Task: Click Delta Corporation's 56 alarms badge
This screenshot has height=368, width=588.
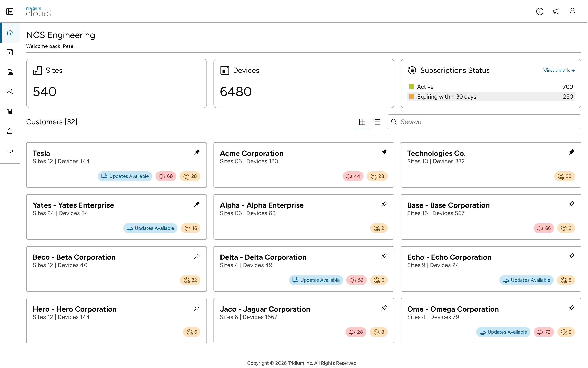Action: (x=356, y=280)
